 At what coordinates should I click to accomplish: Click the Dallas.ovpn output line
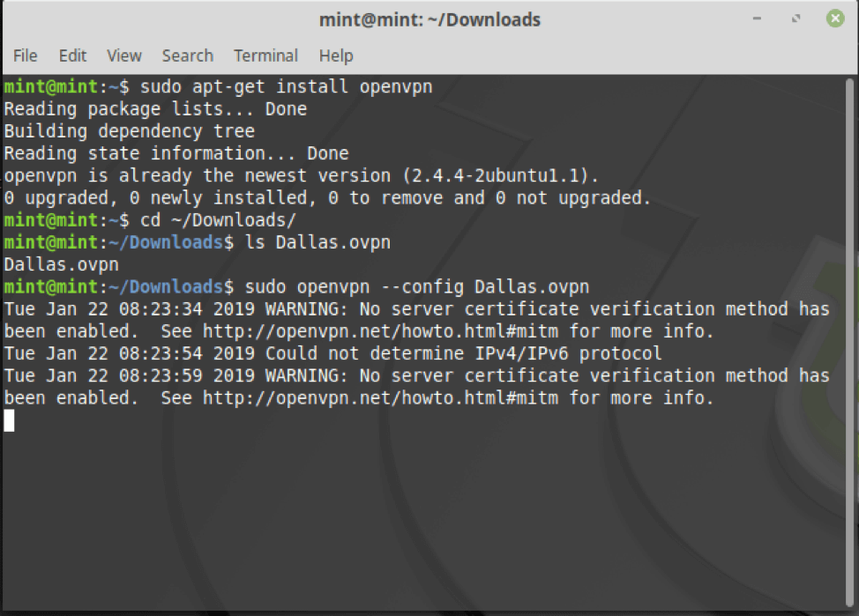click(62, 264)
